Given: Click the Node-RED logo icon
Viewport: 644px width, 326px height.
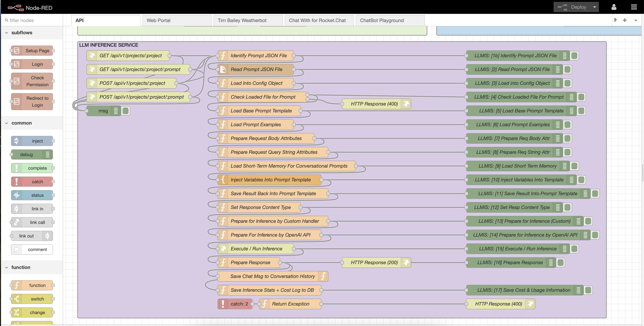Looking at the screenshot, I should 15,8.
